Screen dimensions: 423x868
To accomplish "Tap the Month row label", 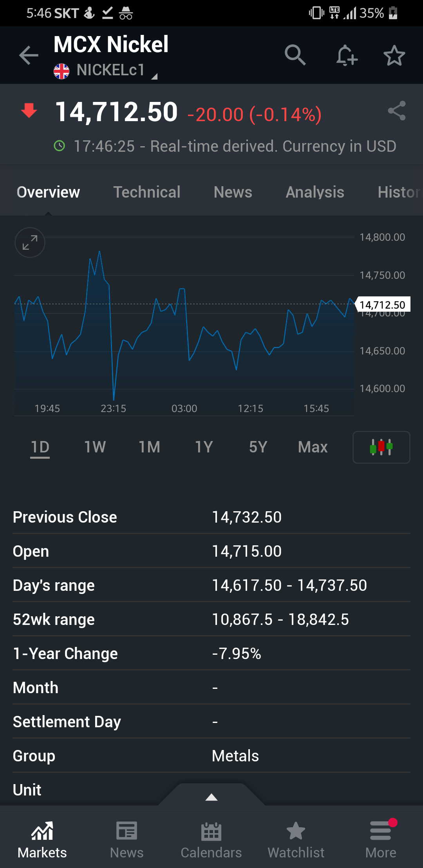I will tap(36, 688).
